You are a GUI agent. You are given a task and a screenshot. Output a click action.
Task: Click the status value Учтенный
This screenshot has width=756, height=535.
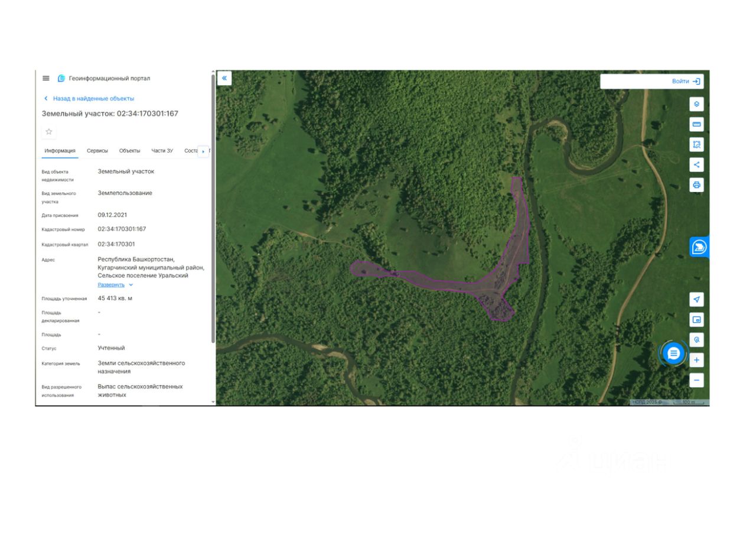[x=111, y=348]
